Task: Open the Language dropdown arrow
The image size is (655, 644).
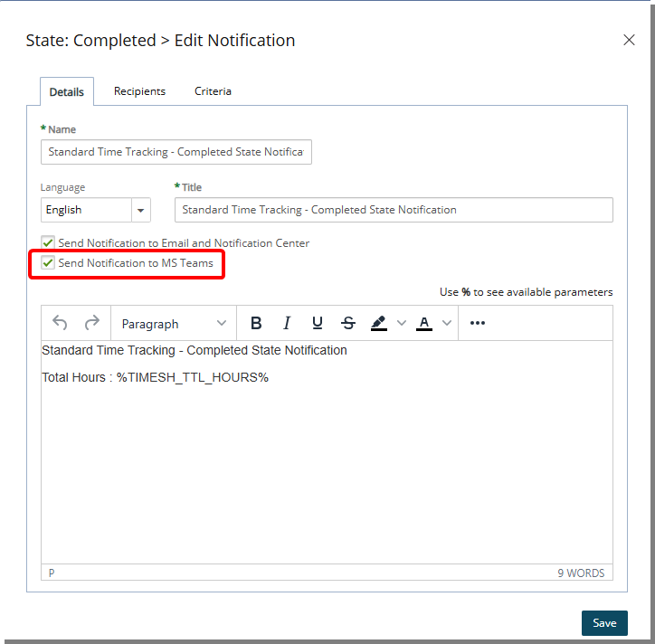Action: click(141, 210)
